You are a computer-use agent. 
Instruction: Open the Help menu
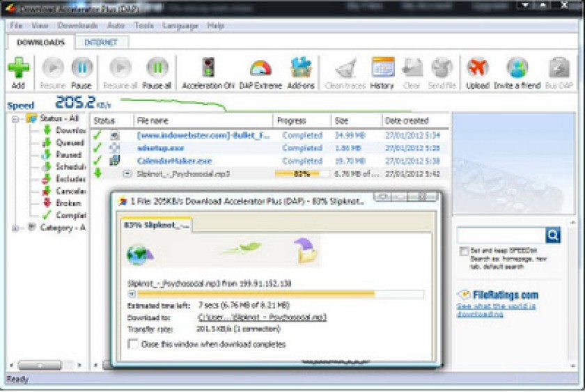click(x=215, y=25)
